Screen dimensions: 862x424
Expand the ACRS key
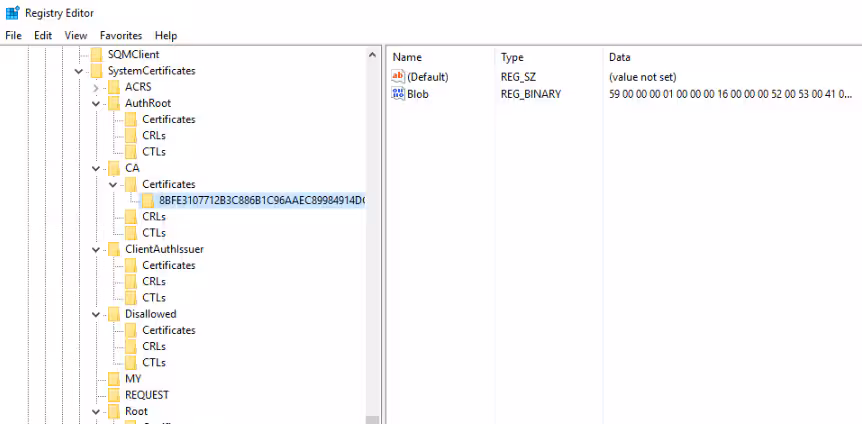pyautogui.click(x=96, y=87)
